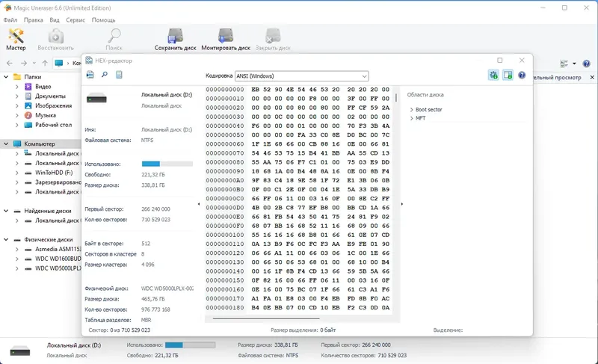This screenshot has height=364, width=598.
Task: Collapse Найденные диски node
Action: (x=6, y=211)
